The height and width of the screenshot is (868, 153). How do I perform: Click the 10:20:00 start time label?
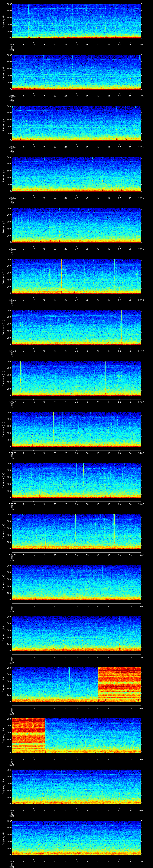12,351
